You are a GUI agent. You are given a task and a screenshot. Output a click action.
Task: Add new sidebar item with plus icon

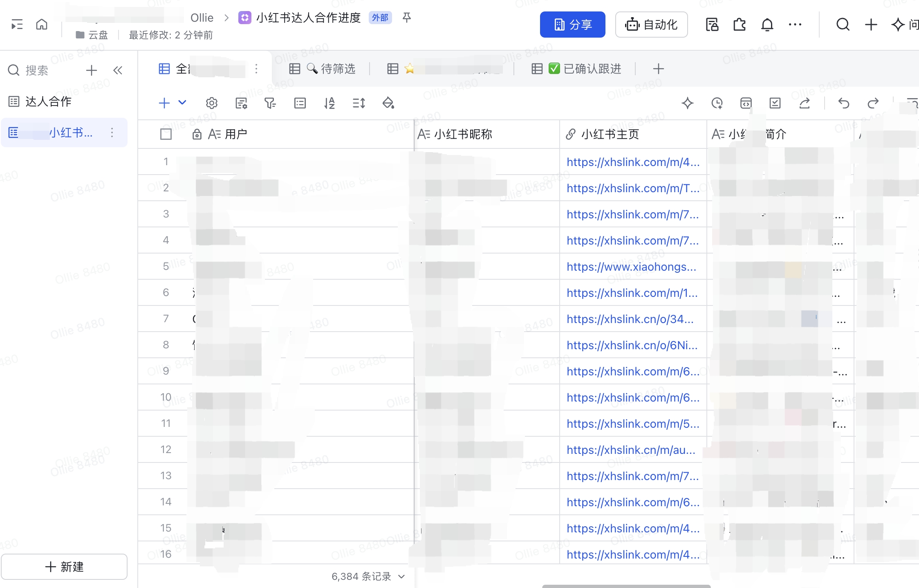92,70
